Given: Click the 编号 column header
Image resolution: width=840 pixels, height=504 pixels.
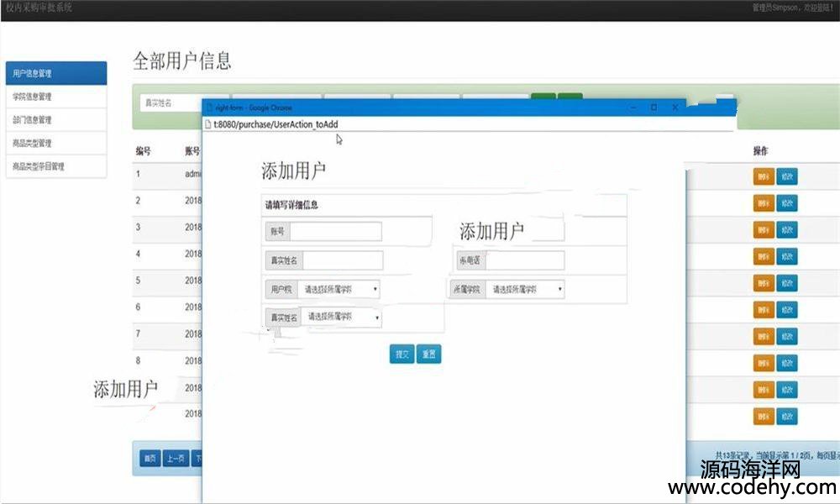Looking at the screenshot, I should click(x=143, y=151).
